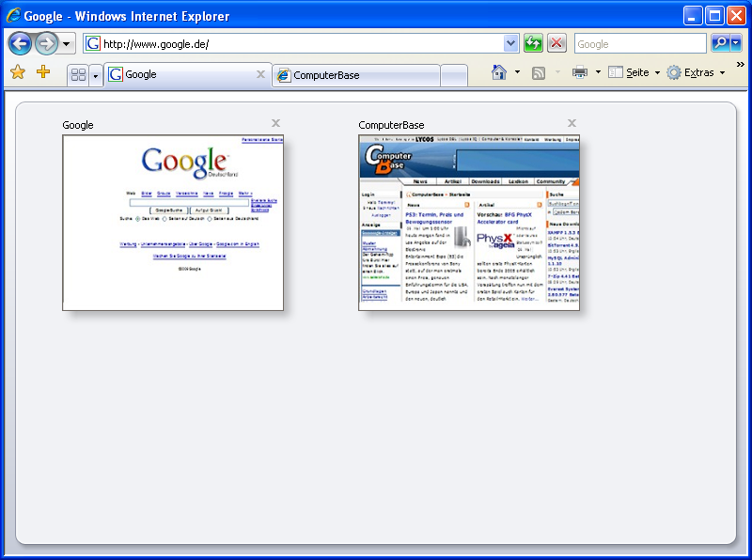
Task: Show more toolbar commands via the chevron
Action: click(x=741, y=64)
